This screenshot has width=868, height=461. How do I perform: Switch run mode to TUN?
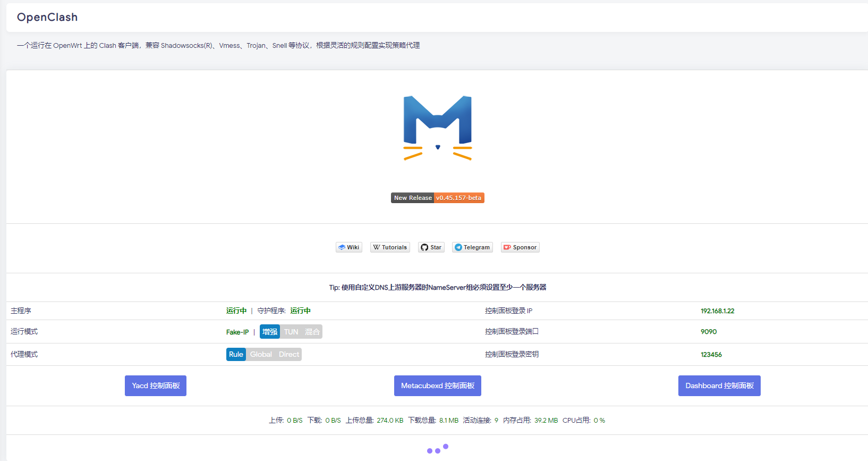(x=291, y=332)
